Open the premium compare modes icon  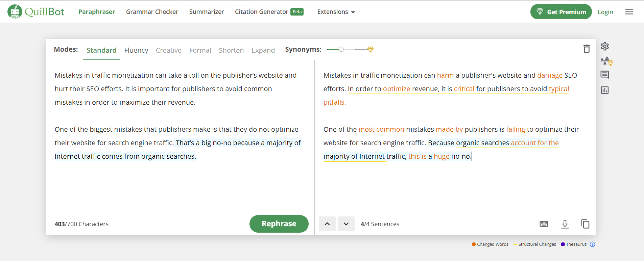(606, 61)
